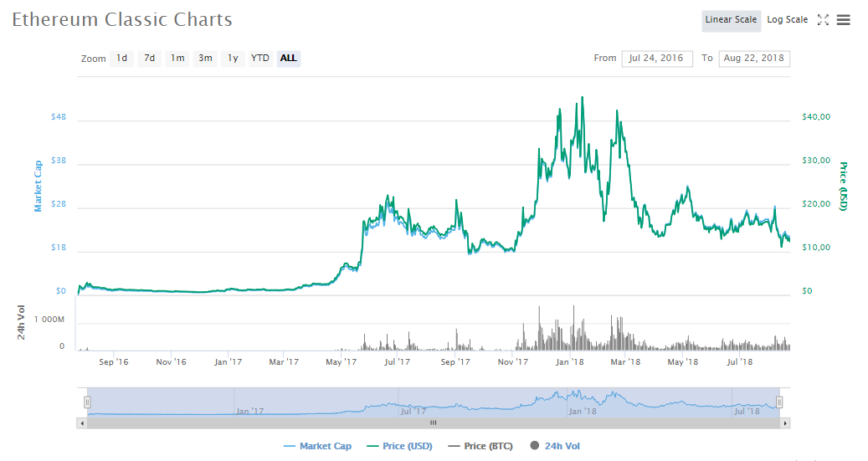Click the Ethereum Classic Charts heading
The height and width of the screenshot is (461, 868).
[x=122, y=20]
